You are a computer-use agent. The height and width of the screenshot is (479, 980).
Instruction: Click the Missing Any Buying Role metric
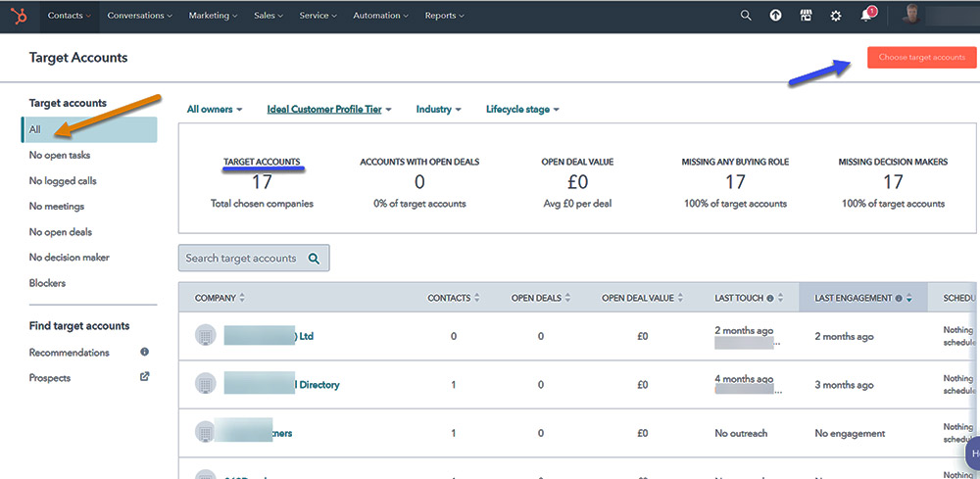tap(735, 182)
